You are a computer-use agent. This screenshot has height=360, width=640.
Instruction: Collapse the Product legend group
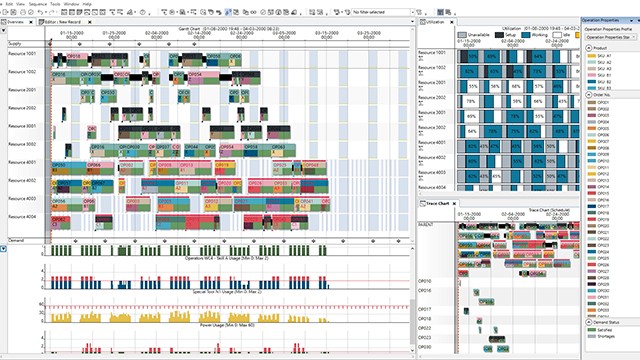[x=589, y=48]
